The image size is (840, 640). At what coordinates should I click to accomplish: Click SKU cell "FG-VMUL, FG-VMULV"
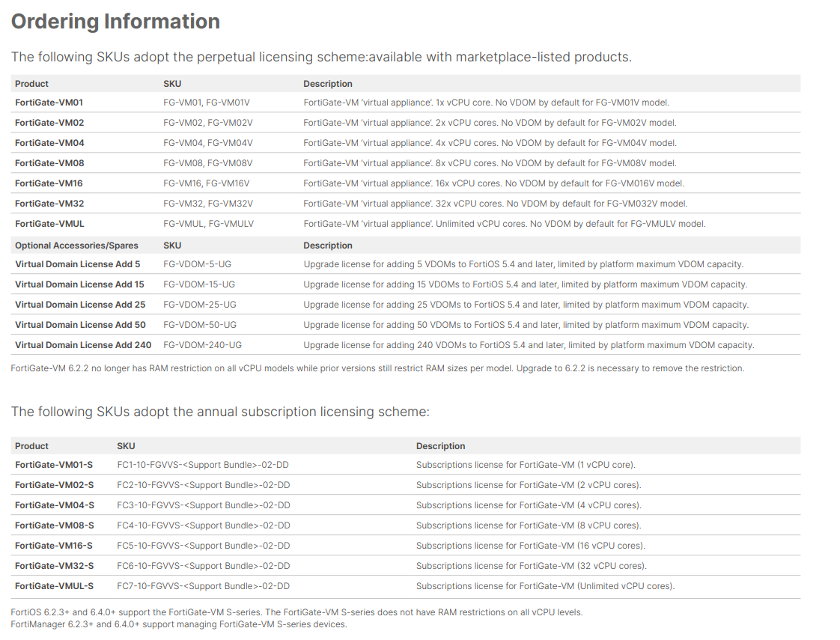(208, 224)
